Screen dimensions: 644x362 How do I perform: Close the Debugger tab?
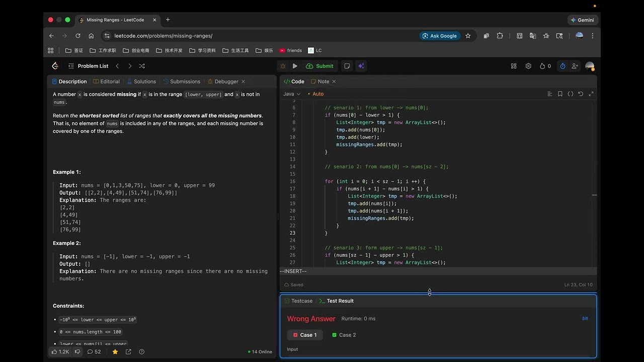244,81
